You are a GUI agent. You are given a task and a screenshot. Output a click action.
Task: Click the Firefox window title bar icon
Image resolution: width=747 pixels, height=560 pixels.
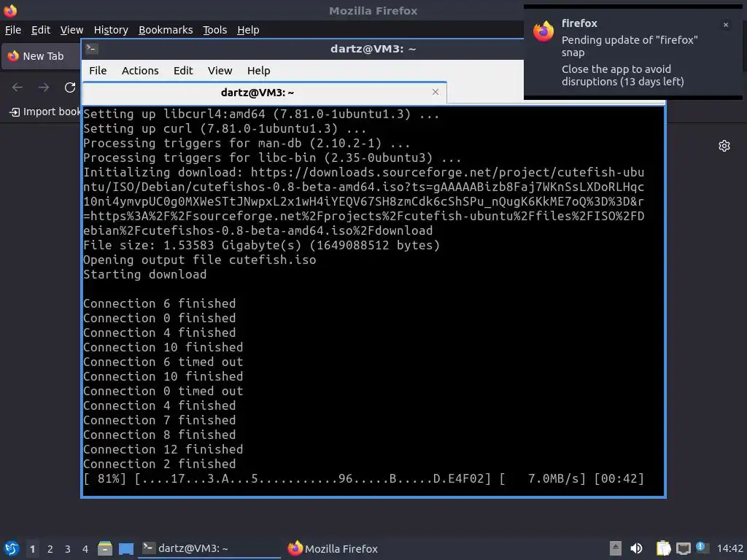(10, 10)
